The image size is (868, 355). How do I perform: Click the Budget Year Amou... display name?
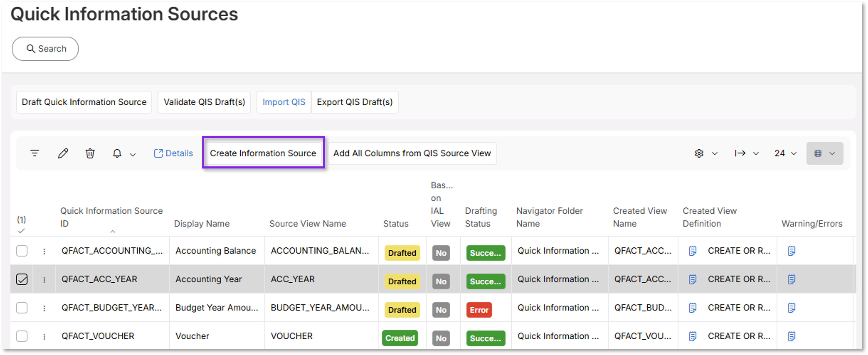tap(217, 308)
